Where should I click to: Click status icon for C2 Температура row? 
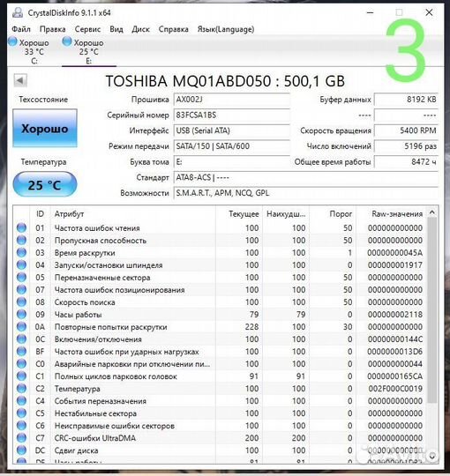click(x=21, y=389)
